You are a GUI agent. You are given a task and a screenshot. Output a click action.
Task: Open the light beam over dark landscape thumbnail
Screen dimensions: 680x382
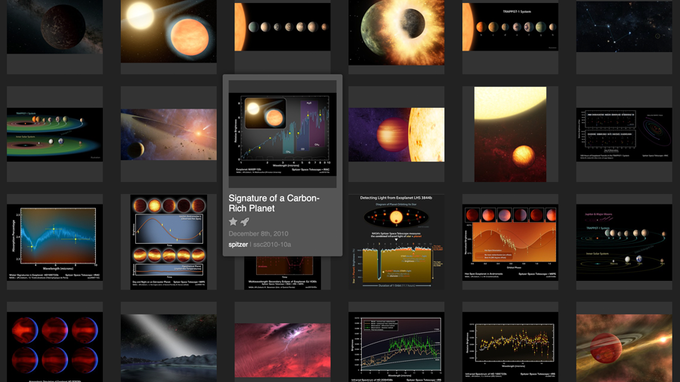click(169, 348)
